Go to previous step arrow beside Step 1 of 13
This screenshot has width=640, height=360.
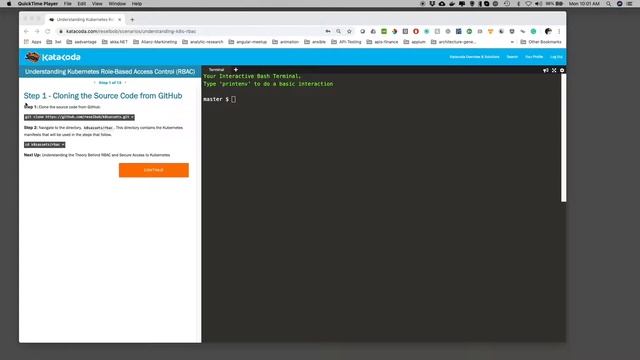click(x=95, y=82)
